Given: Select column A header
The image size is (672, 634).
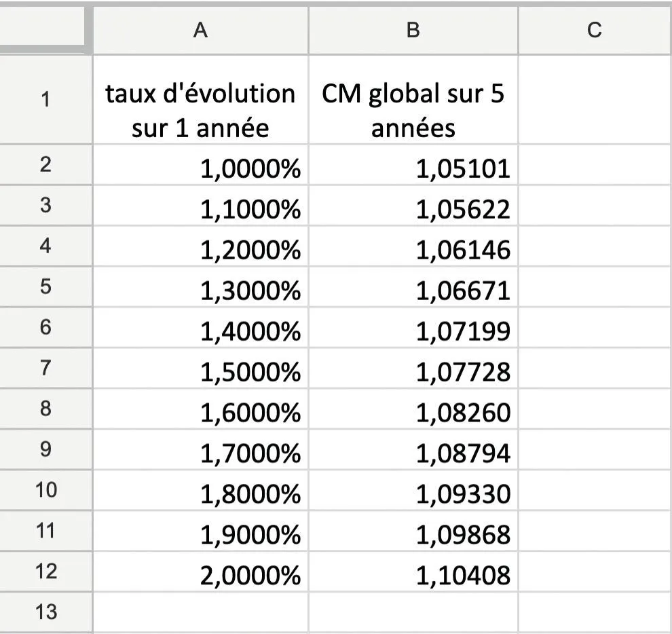Looking at the screenshot, I should click(x=200, y=31).
